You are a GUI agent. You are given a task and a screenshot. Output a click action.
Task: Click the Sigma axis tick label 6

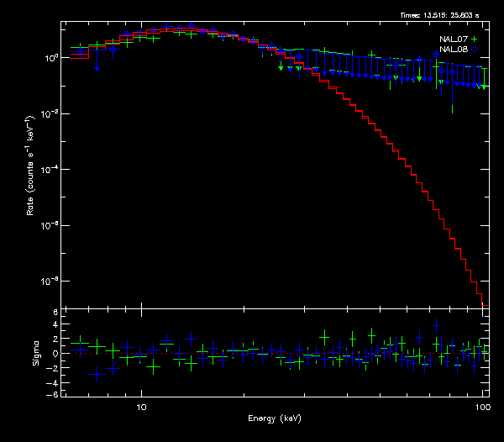click(x=55, y=313)
